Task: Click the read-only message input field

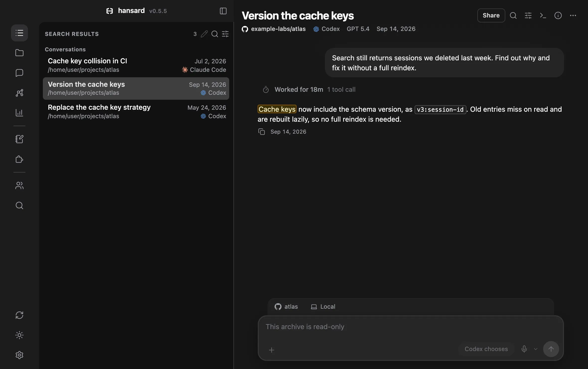Action: pos(411,327)
